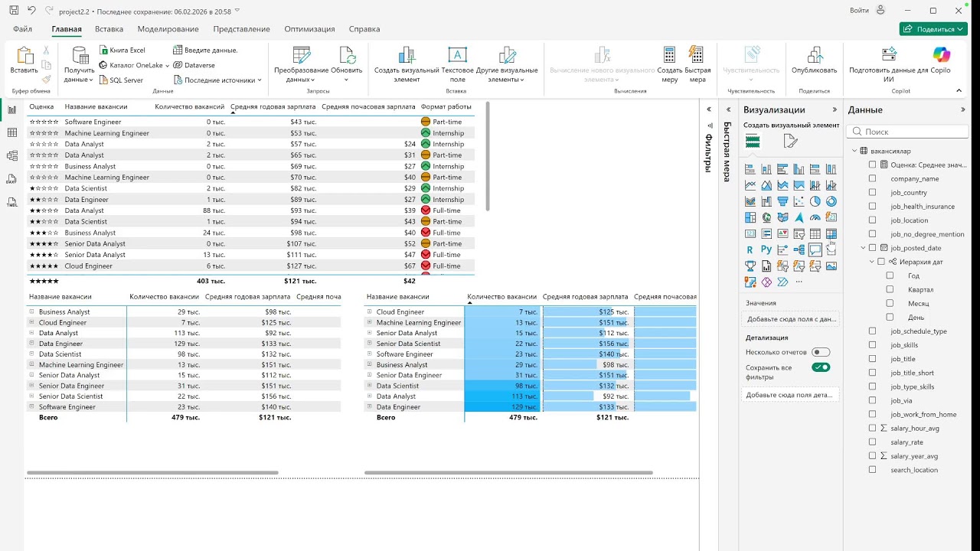Expand the job_posted_date field
The image size is (980, 551).
864,248
